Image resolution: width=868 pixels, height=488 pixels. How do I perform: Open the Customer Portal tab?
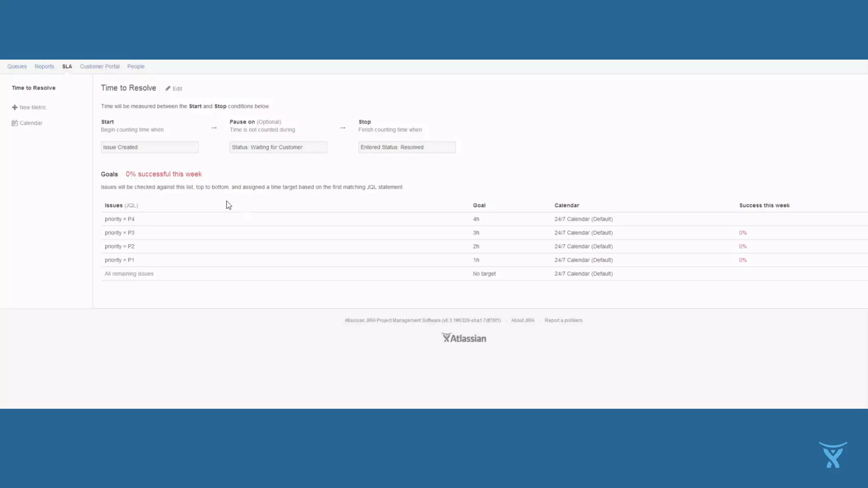(100, 67)
